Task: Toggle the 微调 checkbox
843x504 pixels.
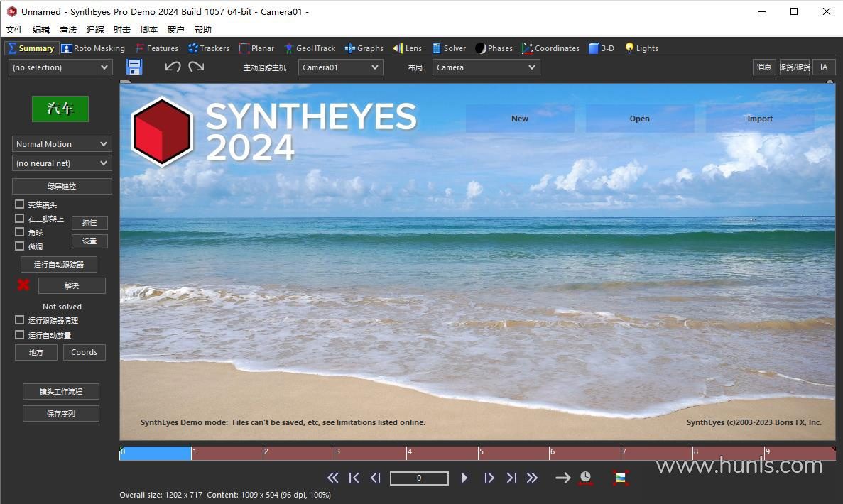Action: click(x=20, y=246)
